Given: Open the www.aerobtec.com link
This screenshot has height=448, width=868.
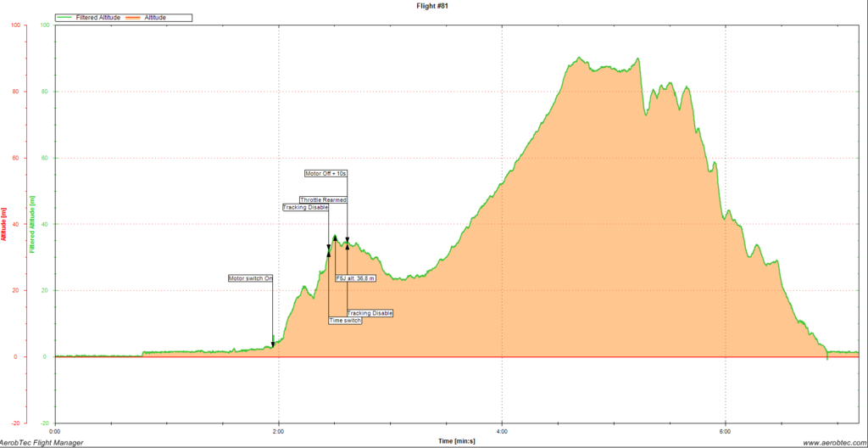Looking at the screenshot, I should 832,442.
